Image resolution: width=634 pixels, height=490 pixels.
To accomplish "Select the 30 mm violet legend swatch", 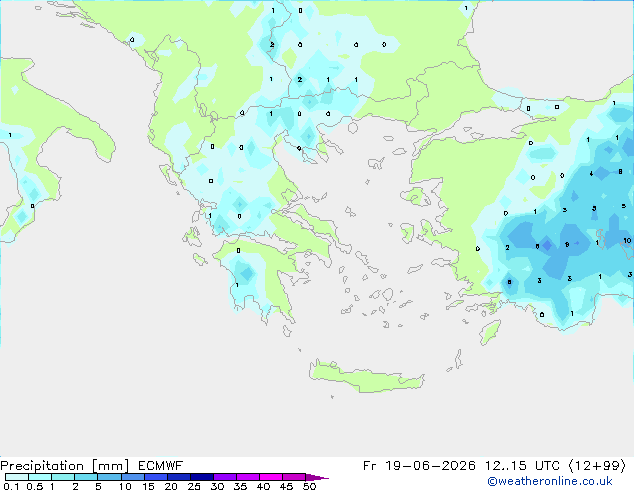I will click(x=225, y=477).
